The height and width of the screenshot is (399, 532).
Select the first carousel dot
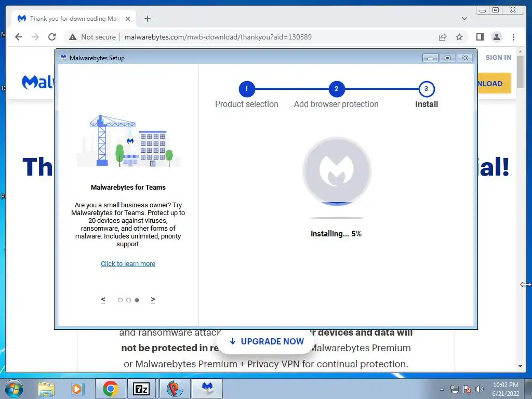pos(120,300)
